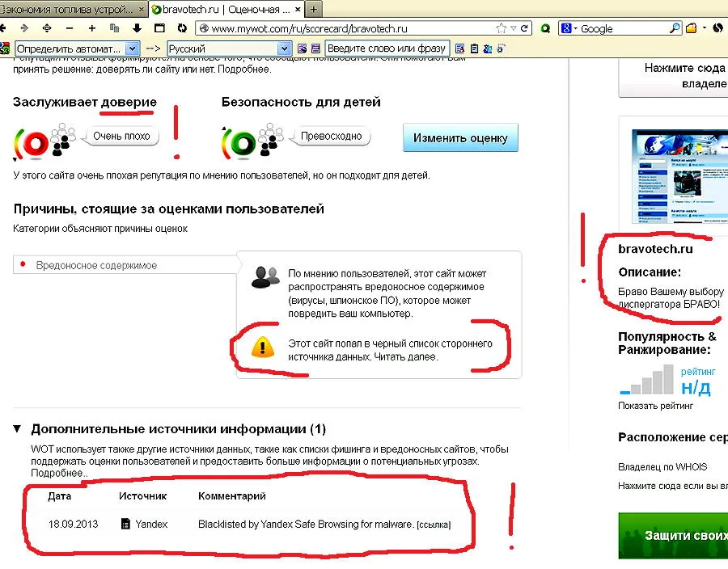Focus the Google search box
The width and height of the screenshot is (728, 569).
point(624,29)
